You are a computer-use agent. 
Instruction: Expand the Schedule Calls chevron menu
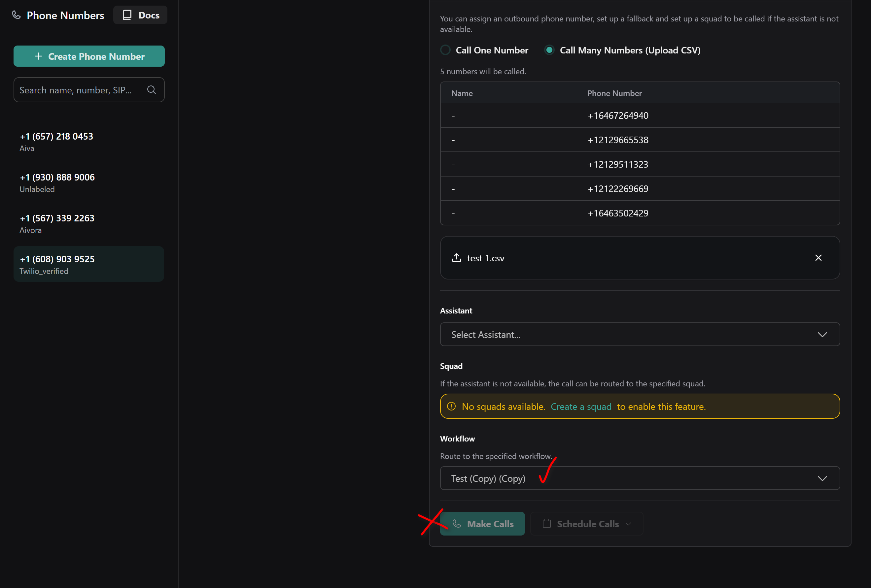[x=628, y=524]
